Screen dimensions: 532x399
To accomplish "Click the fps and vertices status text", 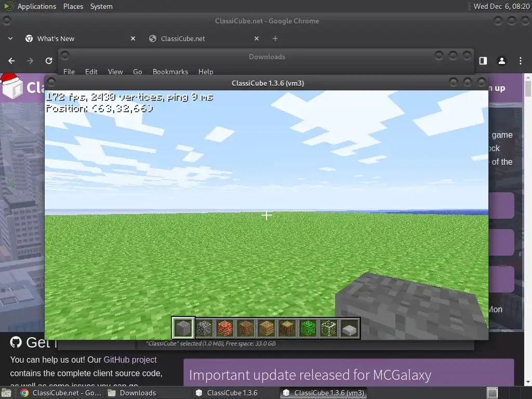I will pyautogui.click(x=129, y=97).
